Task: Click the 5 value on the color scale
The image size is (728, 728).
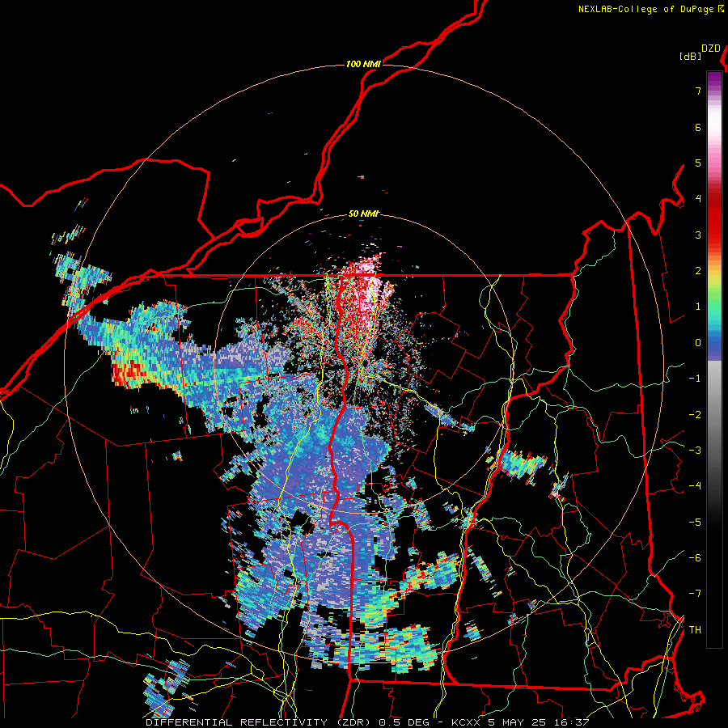Action: pos(698,163)
